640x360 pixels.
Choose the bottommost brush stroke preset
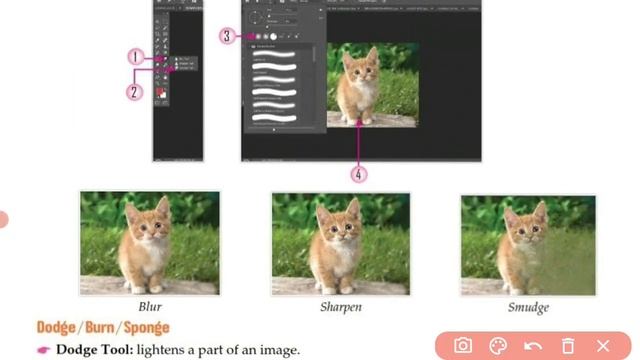click(x=274, y=118)
